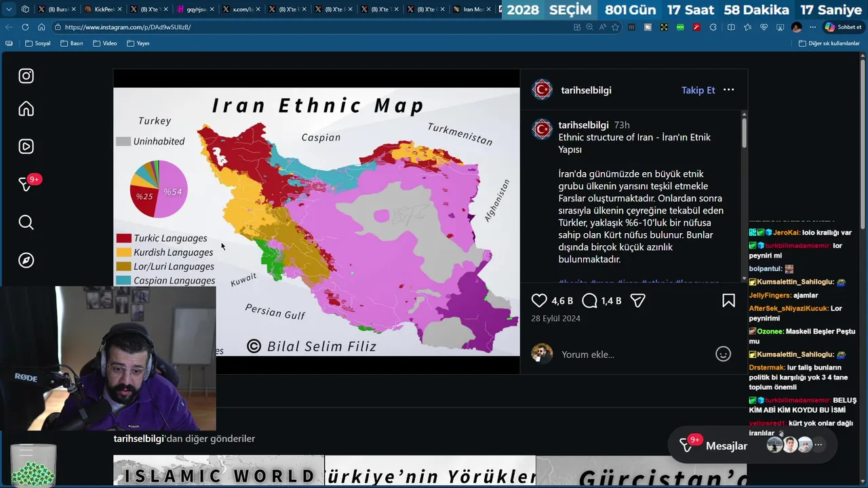
Task: Toggle the read aloud icon in address bar
Action: pyautogui.click(x=603, y=27)
